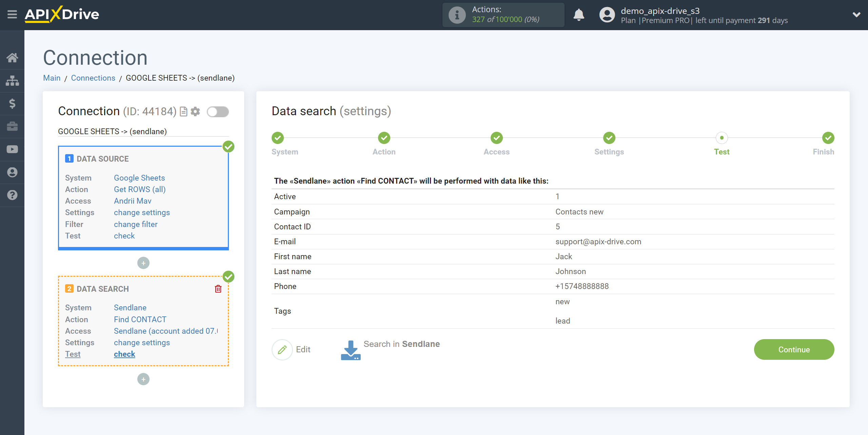Edit the connection name field
Viewport: 868px width, 435px height.
pyautogui.click(x=143, y=131)
